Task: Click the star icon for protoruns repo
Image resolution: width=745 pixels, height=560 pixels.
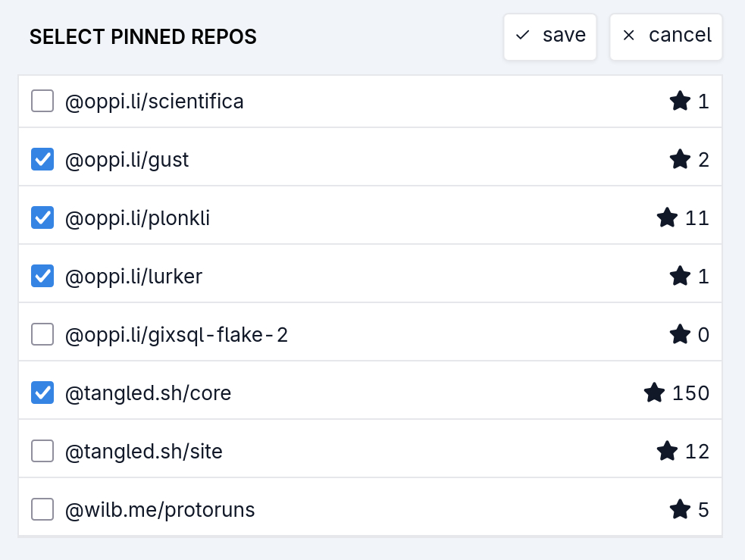Action: tap(680, 510)
